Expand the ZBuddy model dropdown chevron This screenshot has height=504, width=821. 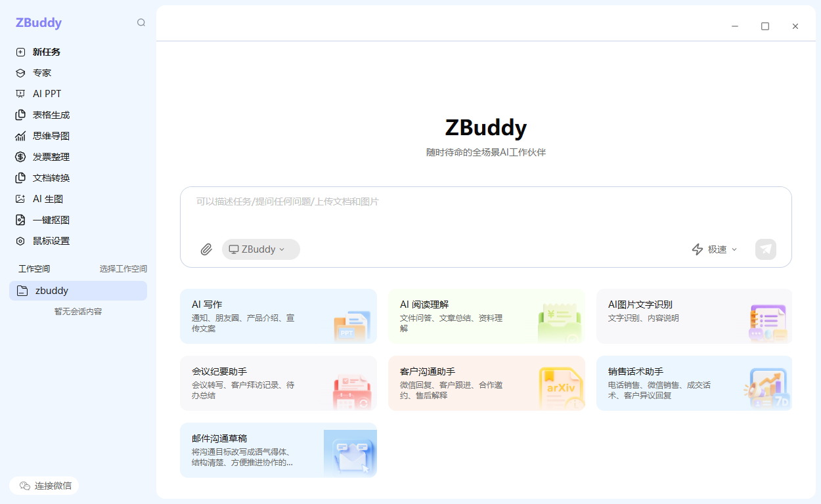(282, 249)
